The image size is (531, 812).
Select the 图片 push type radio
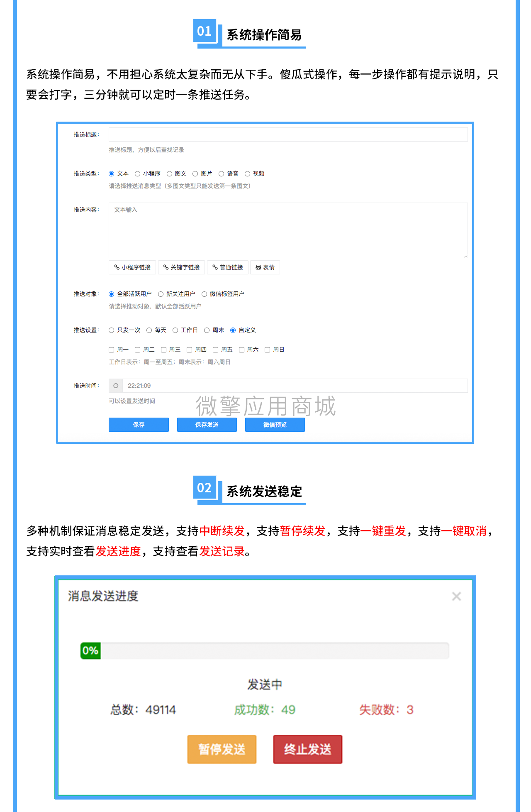click(x=195, y=174)
